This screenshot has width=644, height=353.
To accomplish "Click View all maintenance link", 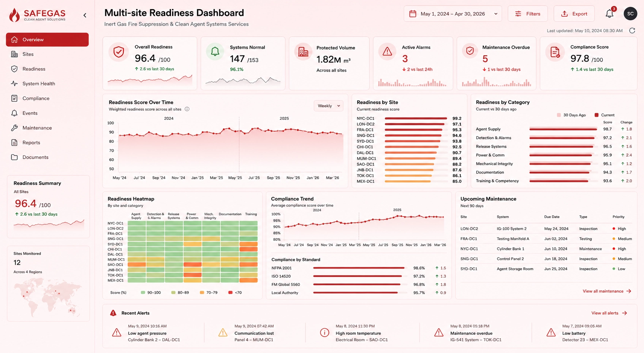I will (607, 291).
